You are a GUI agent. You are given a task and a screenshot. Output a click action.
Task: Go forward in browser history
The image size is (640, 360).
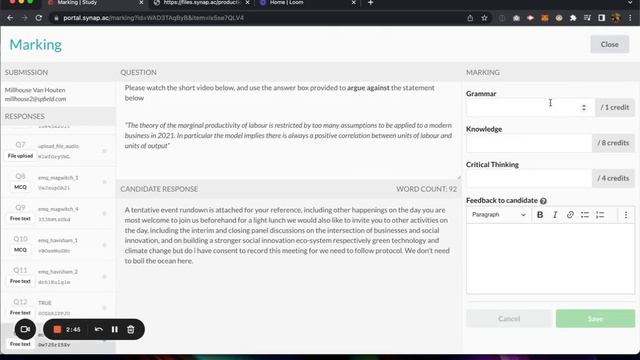24,18
